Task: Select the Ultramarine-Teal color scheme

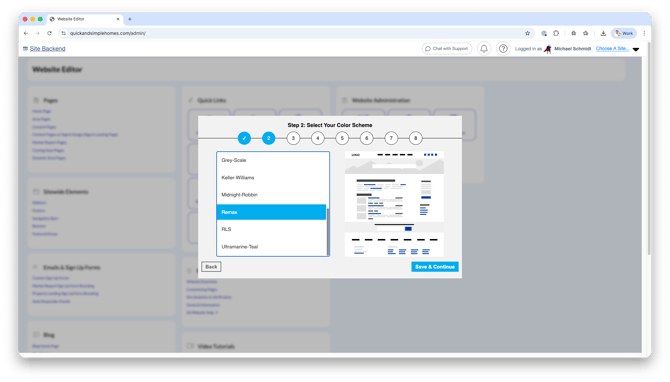Action: click(271, 247)
